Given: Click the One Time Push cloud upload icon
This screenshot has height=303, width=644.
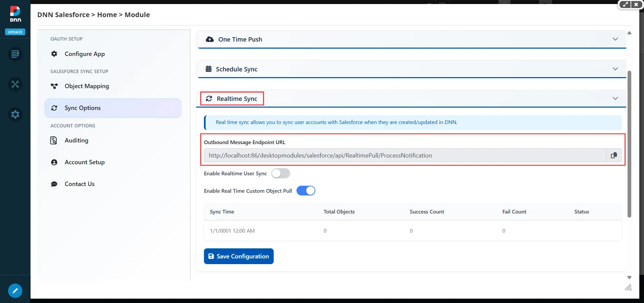Looking at the screenshot, I should click(210, 39).
